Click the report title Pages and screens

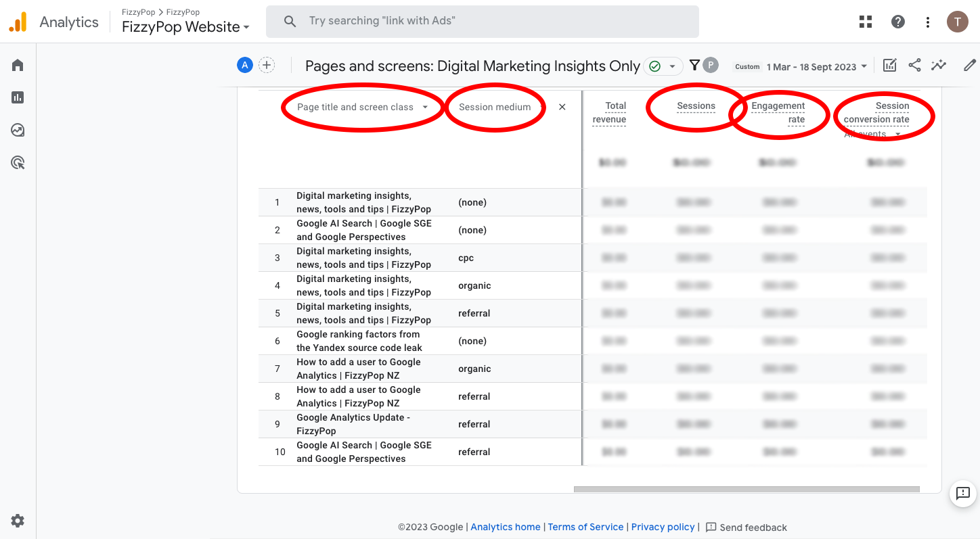472,66
